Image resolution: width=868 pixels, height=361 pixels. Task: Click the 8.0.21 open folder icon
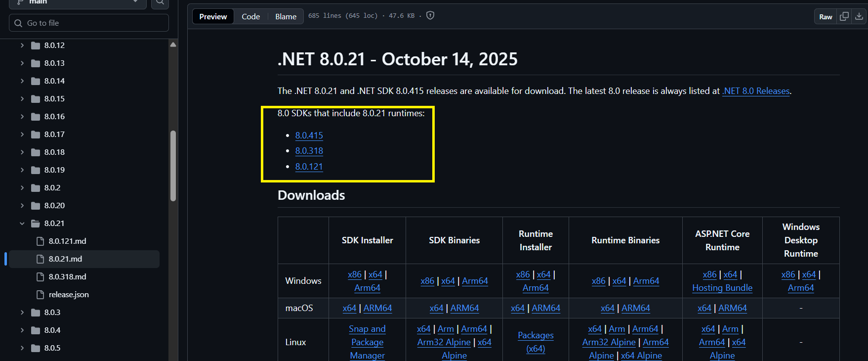tap(36, 224)
